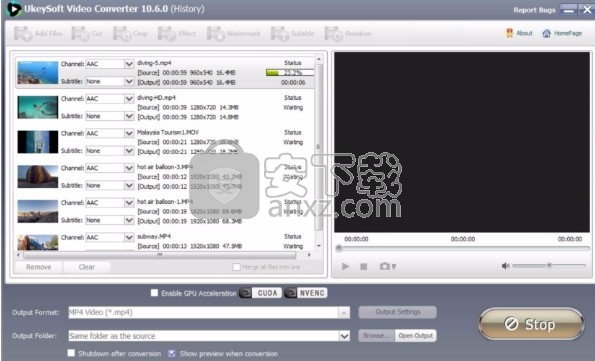Click the UkeySoft app logo
The width and height of the screenshot is (595, 361).
14,9
